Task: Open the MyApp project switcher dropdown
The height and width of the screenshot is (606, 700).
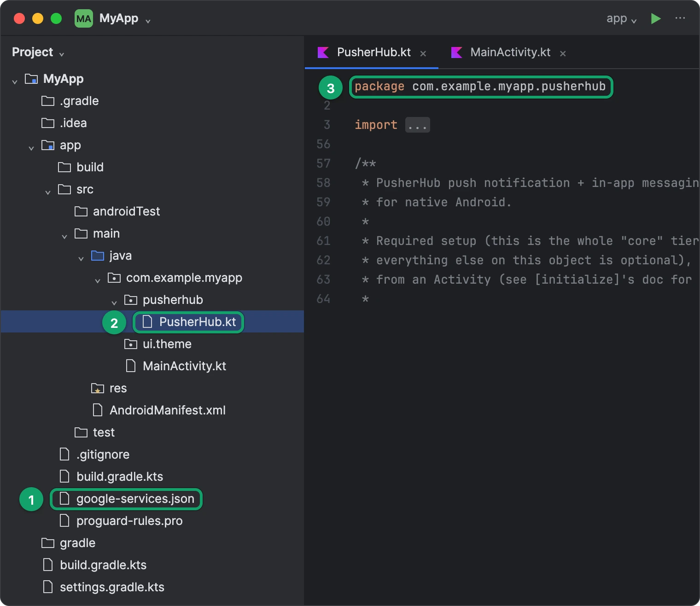Action: pos(125,18)
